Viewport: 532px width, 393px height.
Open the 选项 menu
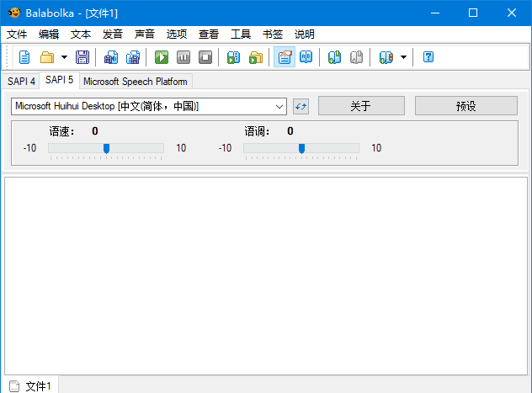click(x=177, y=35)
